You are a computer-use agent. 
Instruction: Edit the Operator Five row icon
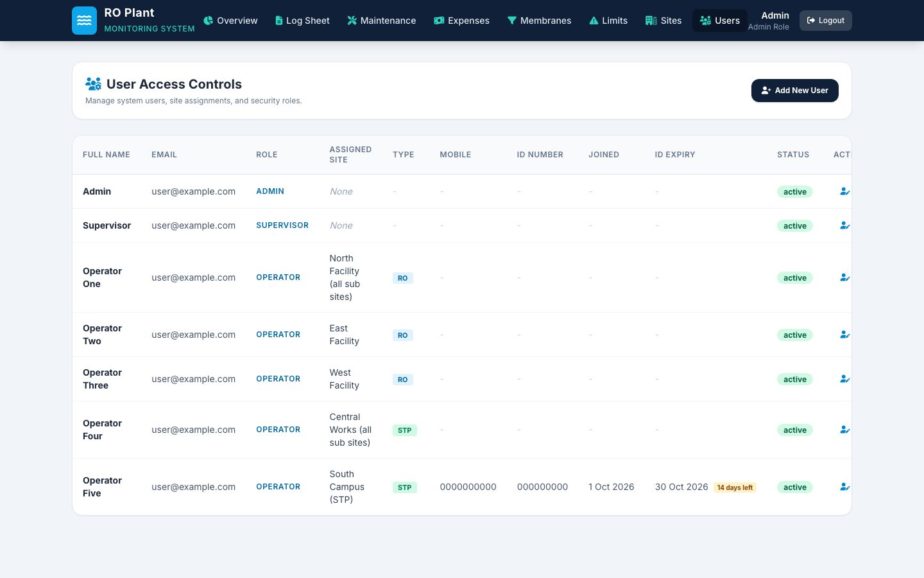click(x=844, y=487)
